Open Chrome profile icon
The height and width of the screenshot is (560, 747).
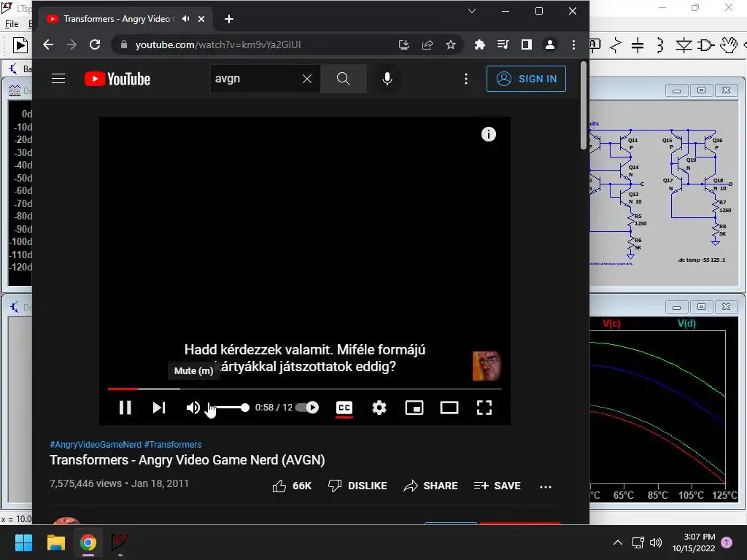[x=550, y=44]
